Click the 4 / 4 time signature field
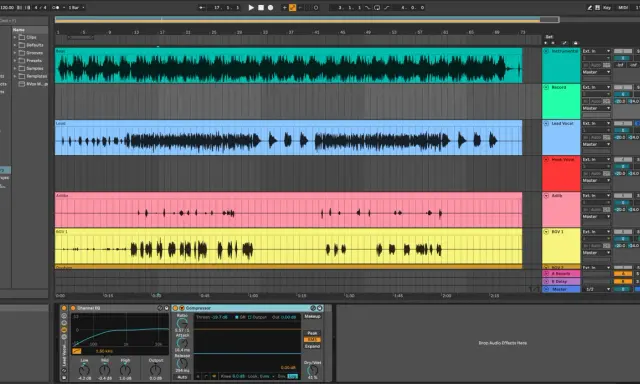The image size is (640, 384). coord(41,7)
